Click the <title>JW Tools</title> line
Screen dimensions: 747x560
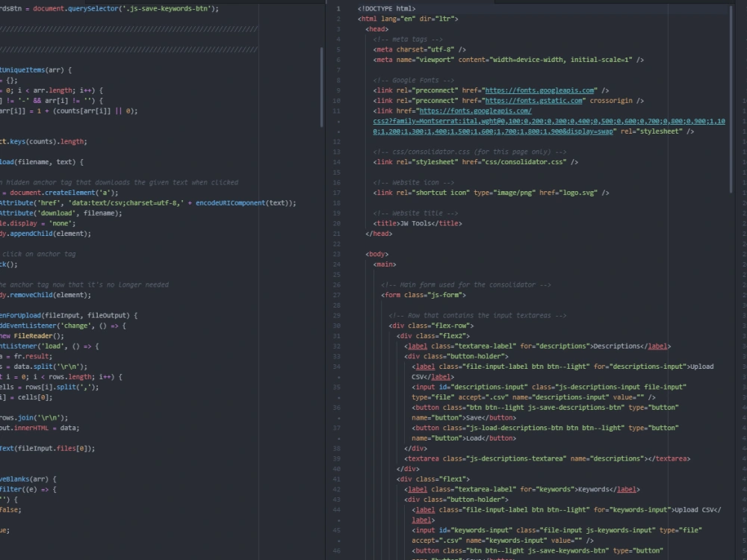pyautogui.click(x=418, y=223)
